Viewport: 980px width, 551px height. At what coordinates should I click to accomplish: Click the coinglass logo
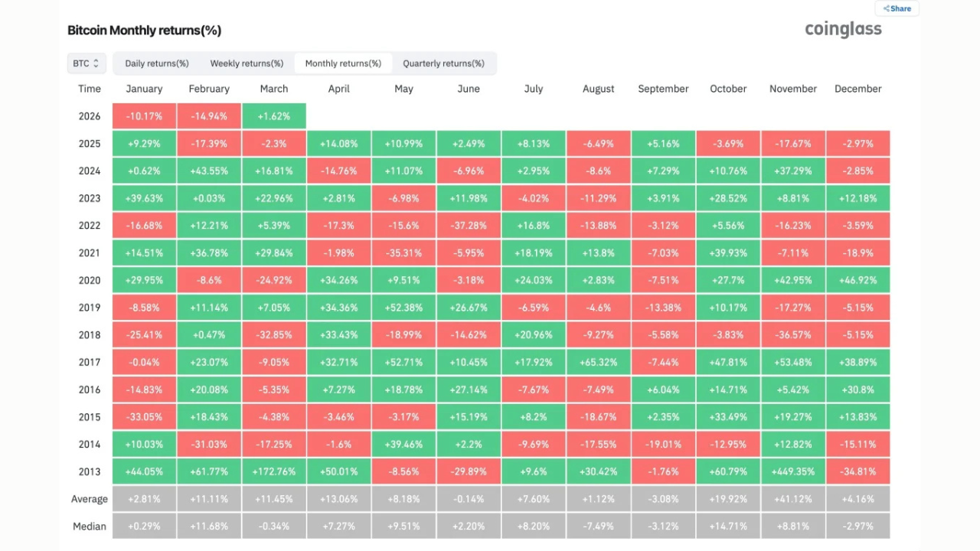click(x=843, y=30)
